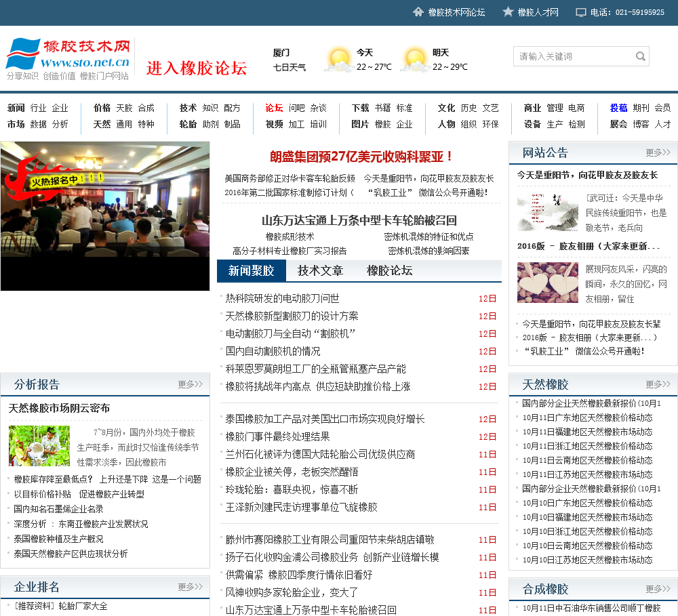
Task: Click the magnifier search icon
Action: pyautogui.click(x=641, y=56)
